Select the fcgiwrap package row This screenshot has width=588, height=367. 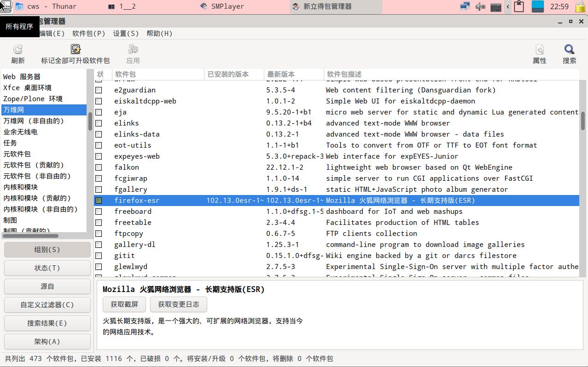(x=337, y=178)
